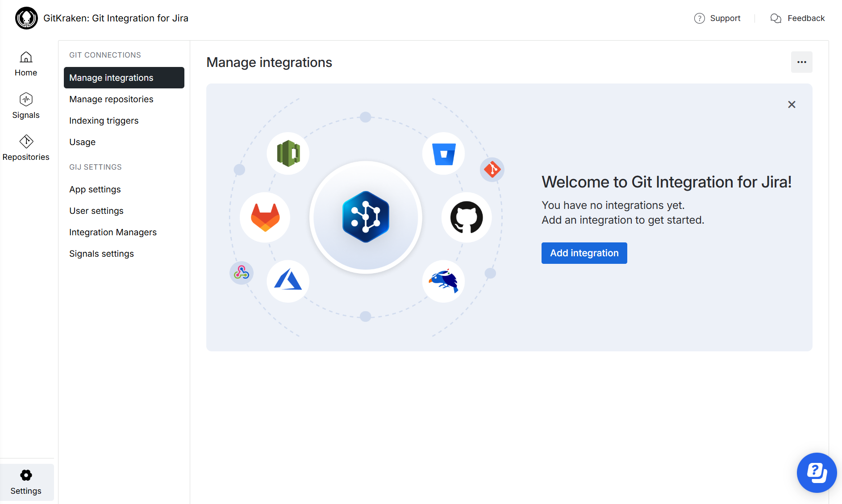Click the GitLab fox logo
842x504 pixels.
265,217
